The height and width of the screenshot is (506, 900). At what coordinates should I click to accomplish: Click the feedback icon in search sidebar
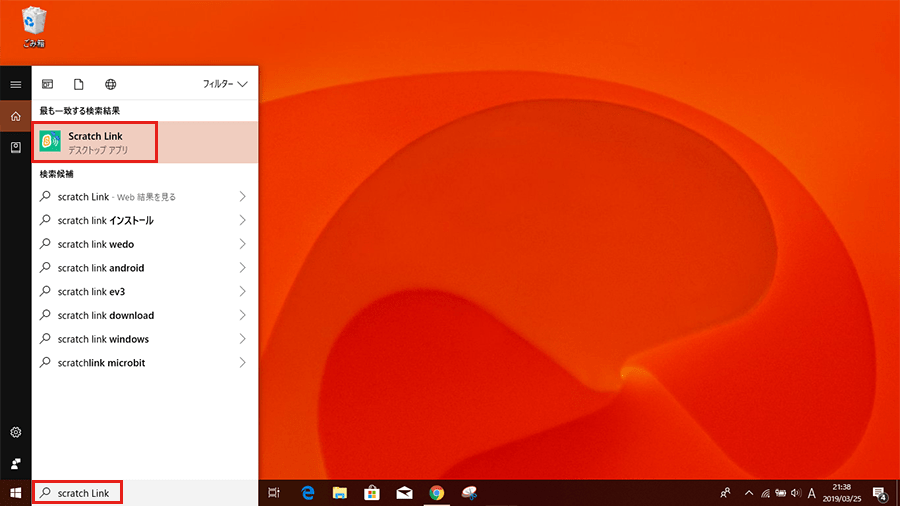pos(15,463)
